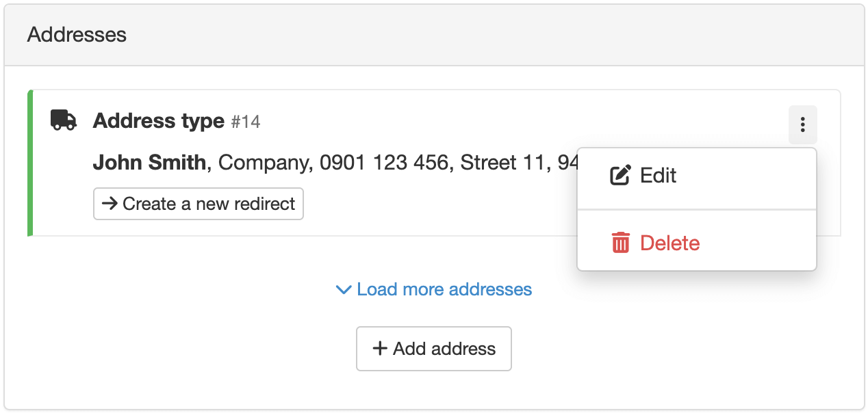The height and width of the screenshot is (413, 868).
Task: Click the Company text in the address line
Action: click(x=263, y=163)
